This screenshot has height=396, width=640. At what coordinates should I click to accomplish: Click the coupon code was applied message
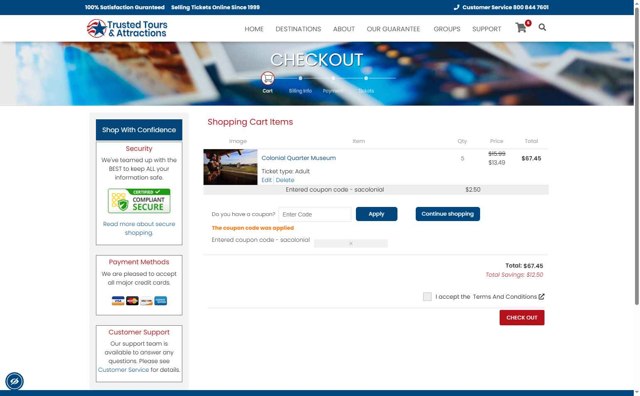[253, 228]
